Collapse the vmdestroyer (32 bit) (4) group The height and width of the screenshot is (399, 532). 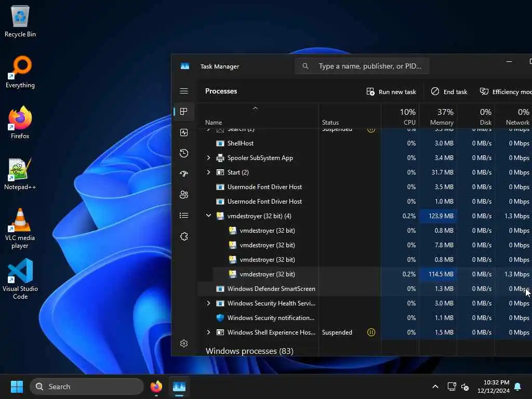208,216
